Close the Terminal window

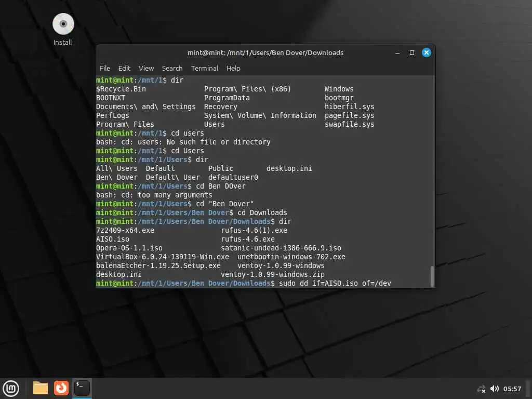[427, 52]
